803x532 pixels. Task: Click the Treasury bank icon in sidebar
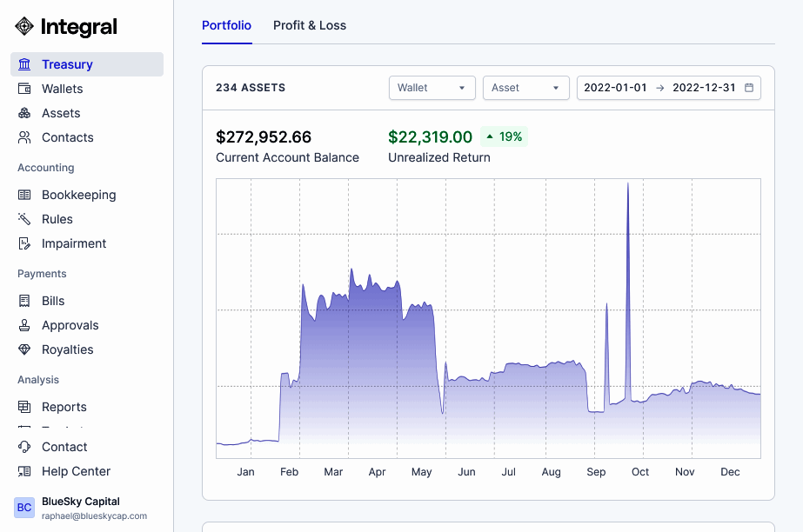[24, 64]
